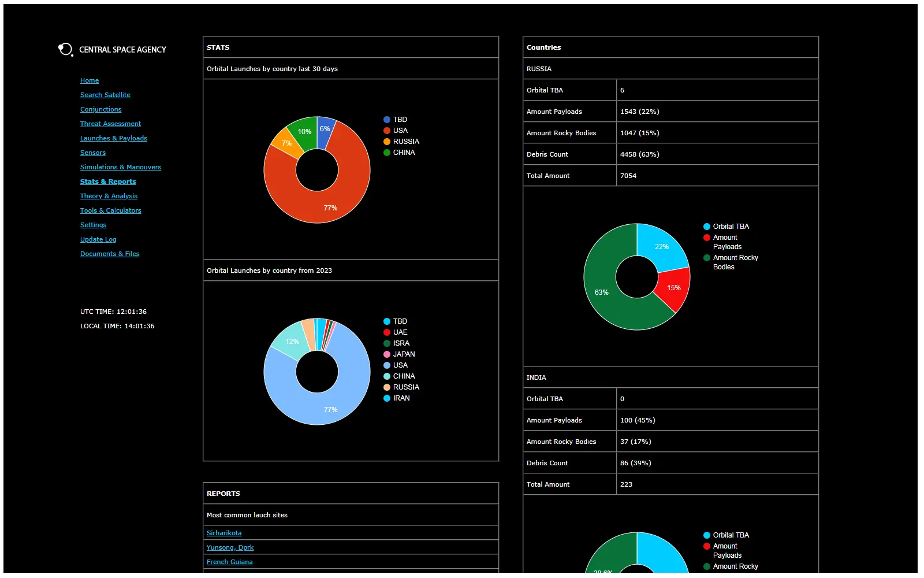Click the Amount Rocky Bodies legend dot
This screenshot has width=924, height=578.
706,257
